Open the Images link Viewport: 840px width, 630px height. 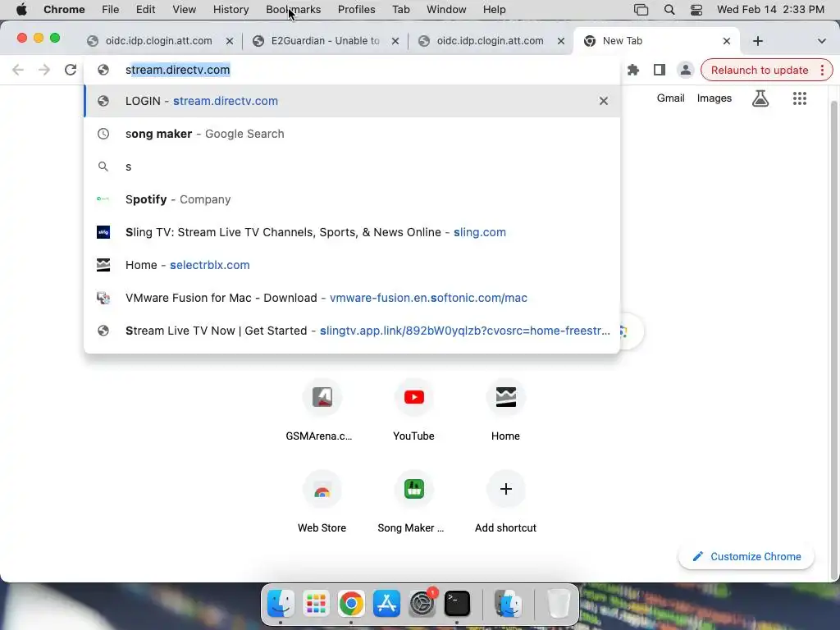714,98
